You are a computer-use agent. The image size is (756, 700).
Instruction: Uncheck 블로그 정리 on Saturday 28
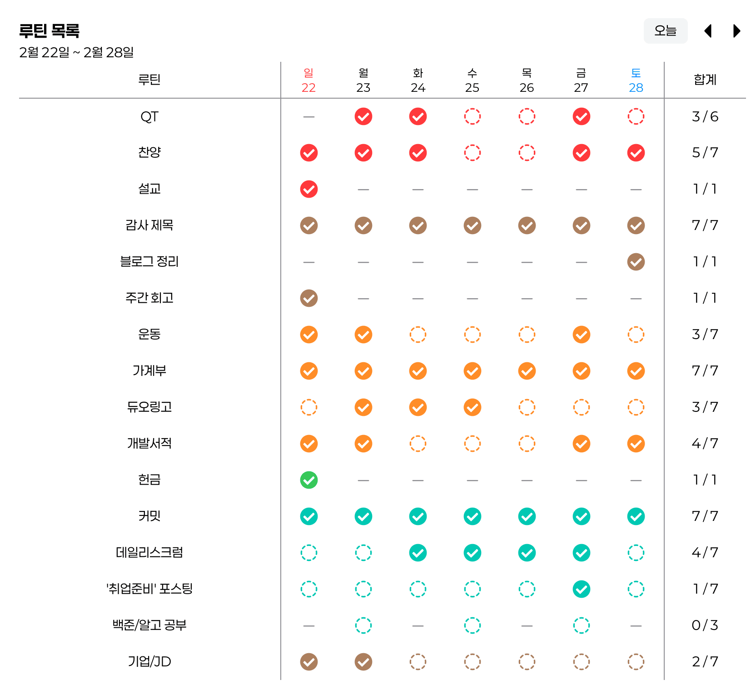pos(636,262)
